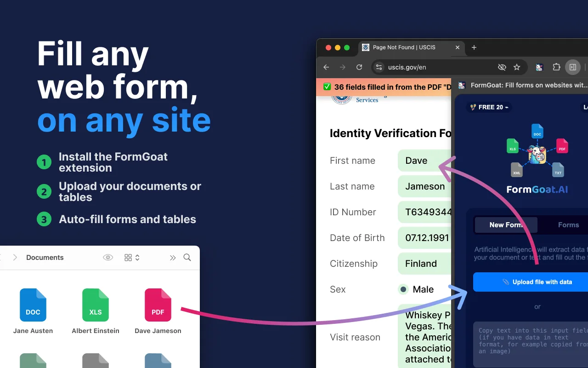
Task: Click the Identity Verification Form heading
Action: pyautogui.click(x=390, y=133)
